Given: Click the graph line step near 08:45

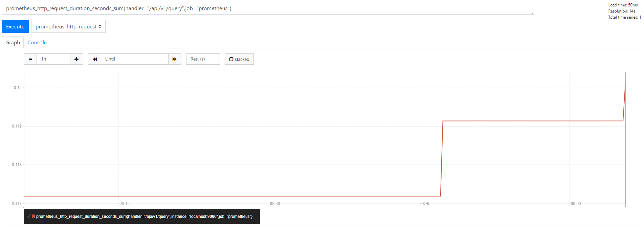Looking at the screenshot, I should [442, 158].
